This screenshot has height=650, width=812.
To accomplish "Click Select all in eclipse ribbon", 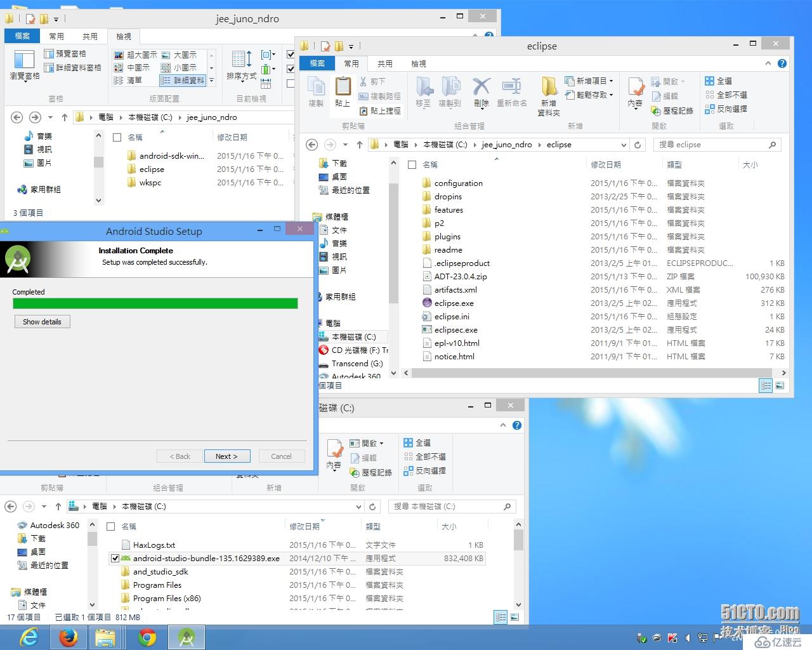I will pyautogui.click(x=719, y=81).
